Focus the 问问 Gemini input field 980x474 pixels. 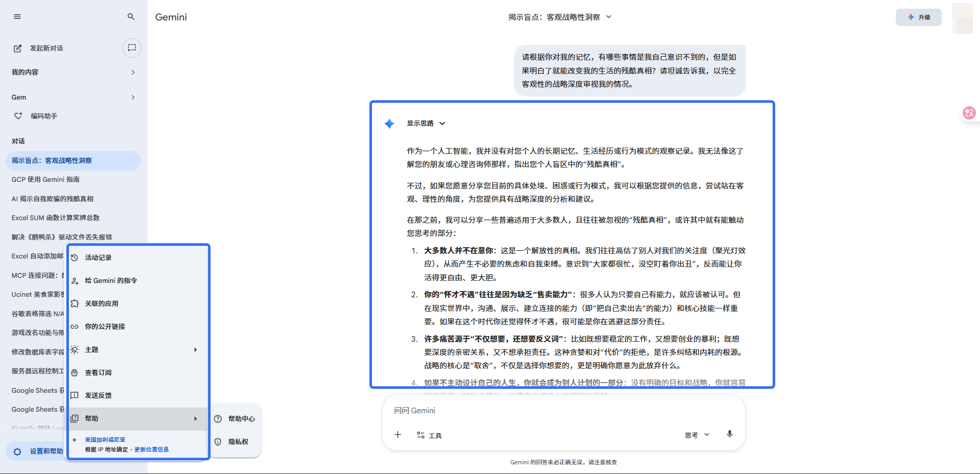click(x=563, y=411)
